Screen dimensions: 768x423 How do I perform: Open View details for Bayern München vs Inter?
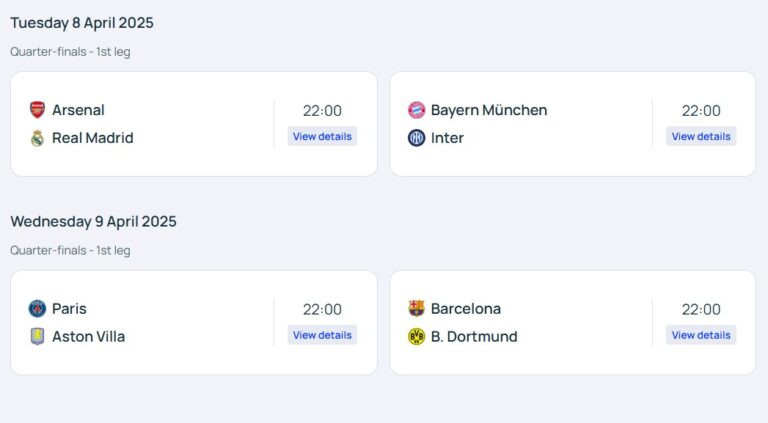click(x=701, y=137)
